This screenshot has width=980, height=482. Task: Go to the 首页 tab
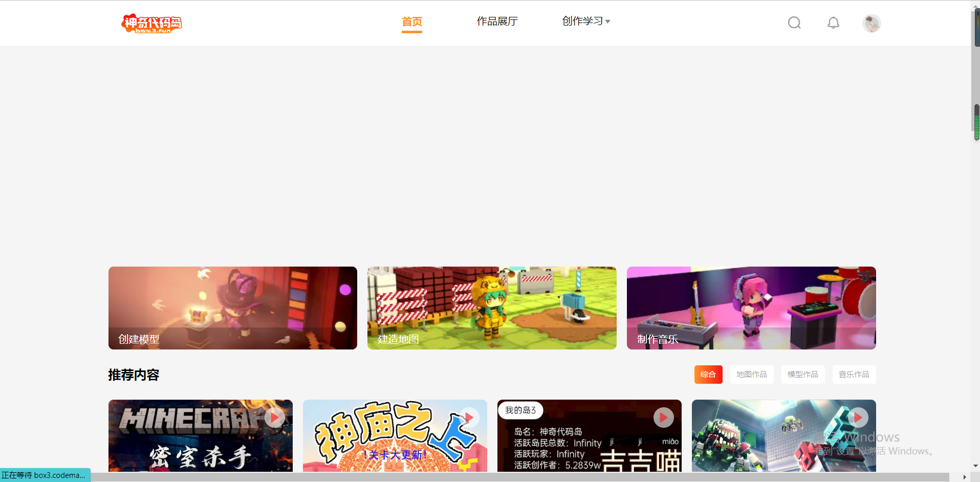click(x=412, y=21)
